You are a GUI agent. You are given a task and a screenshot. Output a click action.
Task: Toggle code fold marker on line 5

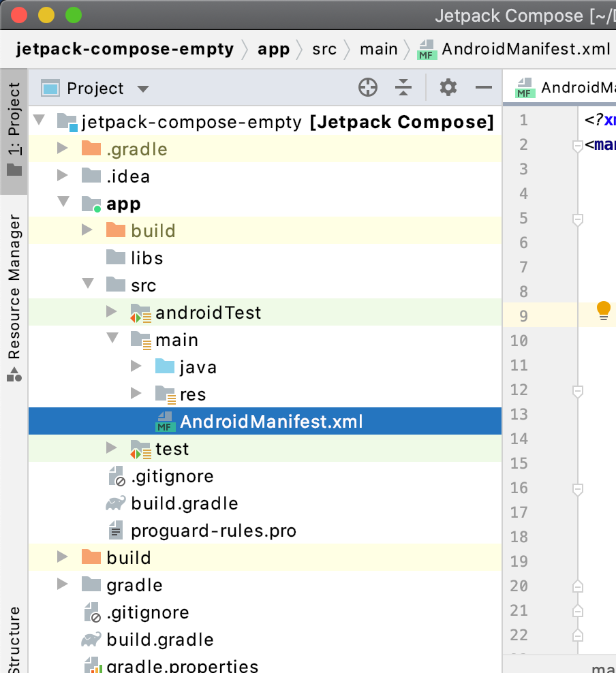577,220
